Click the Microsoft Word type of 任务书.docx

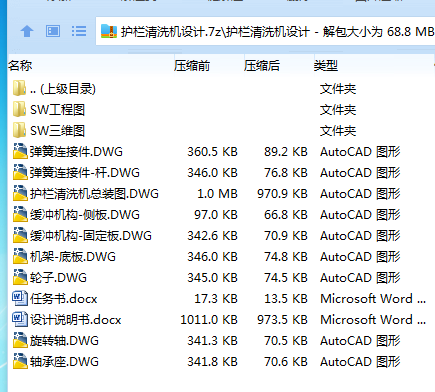pos(373,299)
